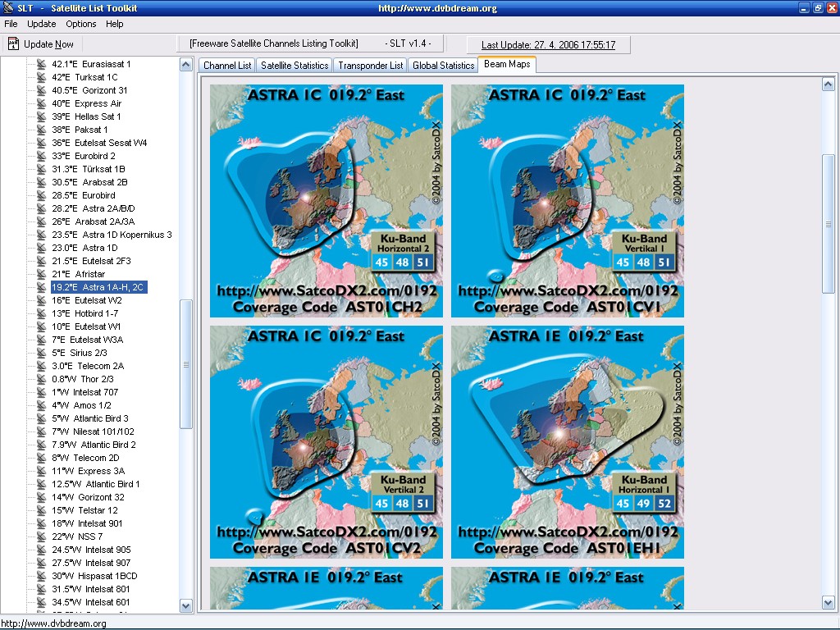This screenshot has height=630, width=840.
Task: Click the dish icon beside Hellas Sat 1
Action: click(x=41, y=116)
